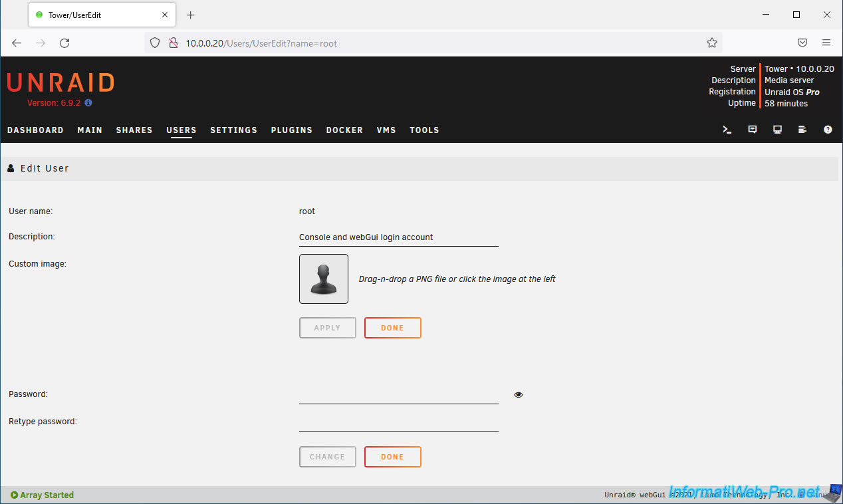Click the help question mark icon
Image resolution: width=843 pixels, height=504 pixels.
point(828,130)
